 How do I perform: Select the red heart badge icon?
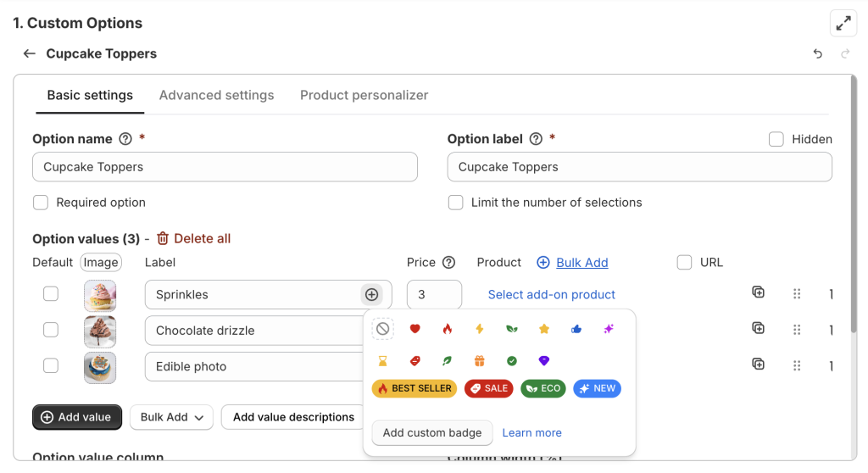click(415, 329)
